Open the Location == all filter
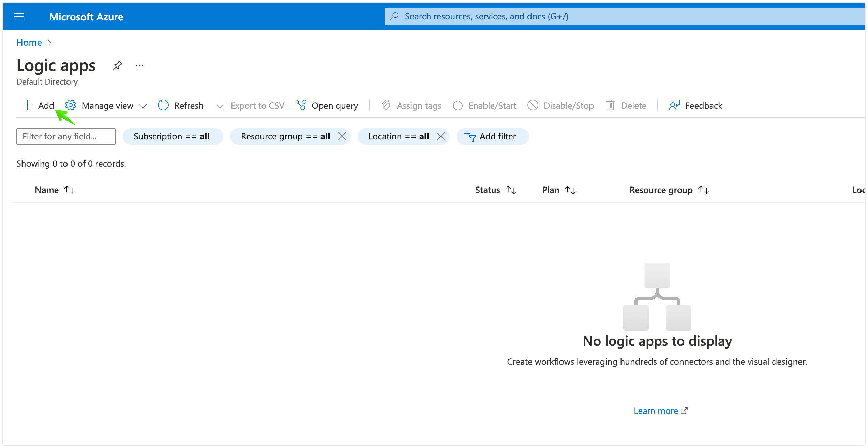Screen dimensions: 868x448 click(x=398, y=136)
